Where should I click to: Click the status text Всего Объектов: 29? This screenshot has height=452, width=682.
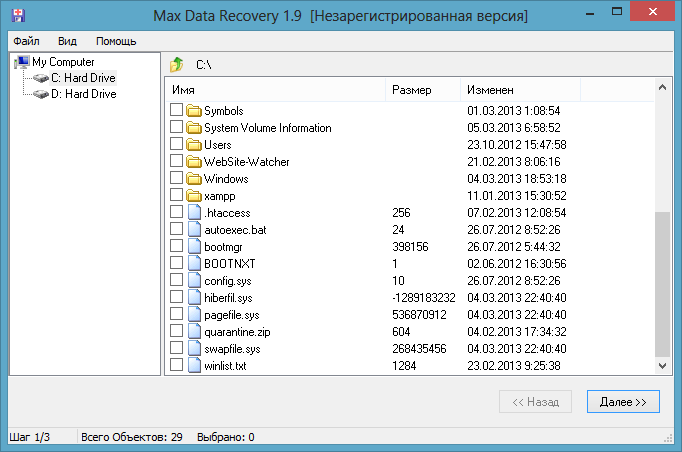[132, 437]
